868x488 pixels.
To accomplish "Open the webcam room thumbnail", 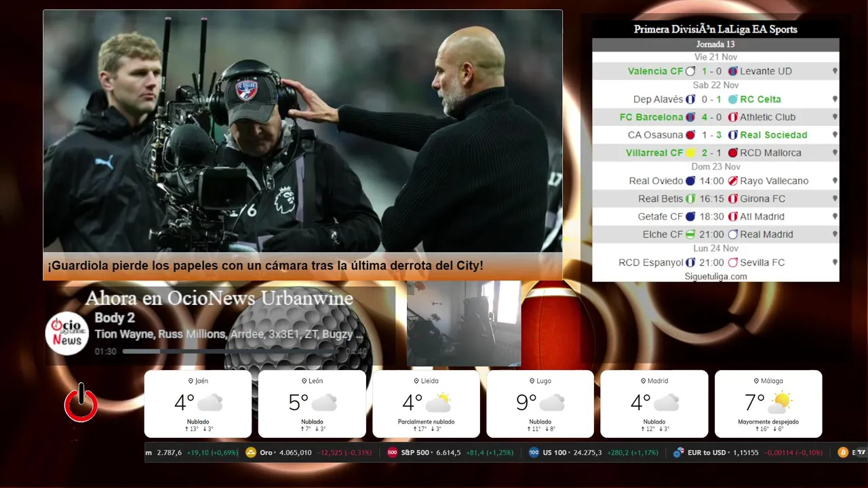I will (x=464, y=324).
